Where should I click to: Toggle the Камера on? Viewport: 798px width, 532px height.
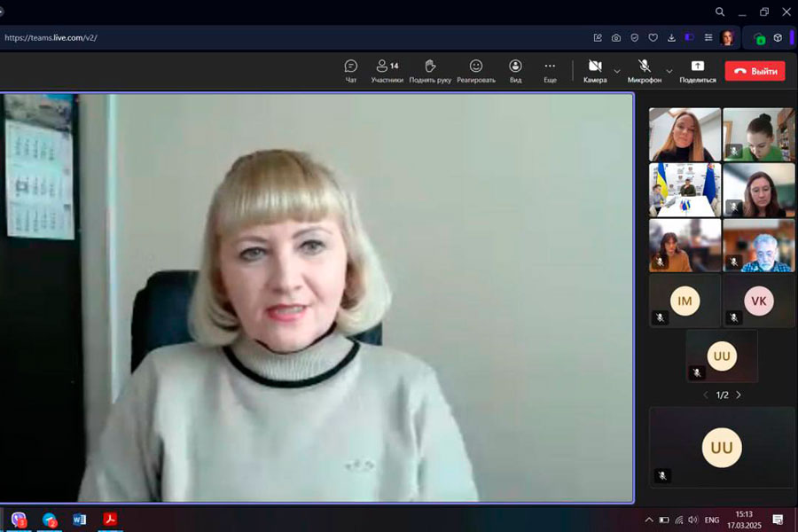click(x=595, y=71)
